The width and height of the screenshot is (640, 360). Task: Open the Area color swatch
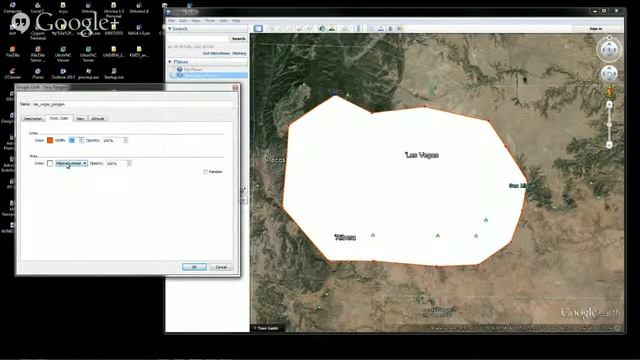pyautogui.click(x=50, y=163)
